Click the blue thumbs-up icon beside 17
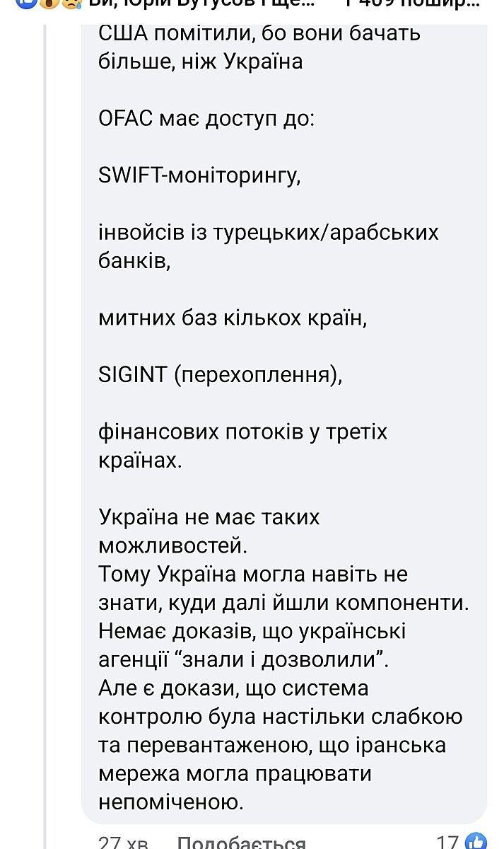Screen dimensions: 504x849 point(474,842)
